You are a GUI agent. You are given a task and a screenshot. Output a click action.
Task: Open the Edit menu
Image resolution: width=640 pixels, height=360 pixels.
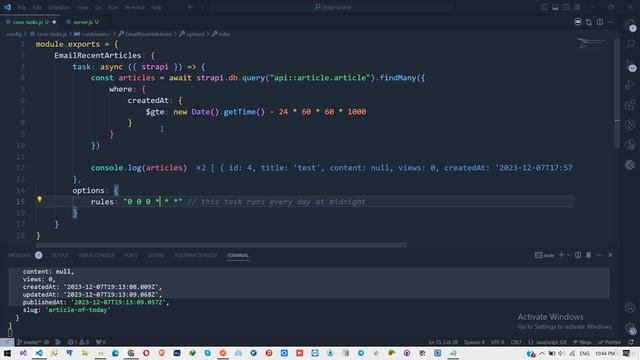[37, 7]
